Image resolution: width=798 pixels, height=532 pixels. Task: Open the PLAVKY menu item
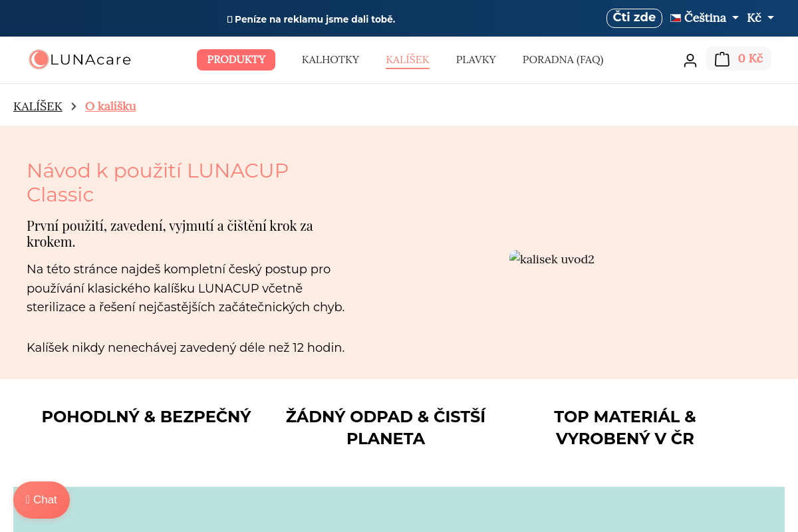pyautogui.click(x=476, y=60)
